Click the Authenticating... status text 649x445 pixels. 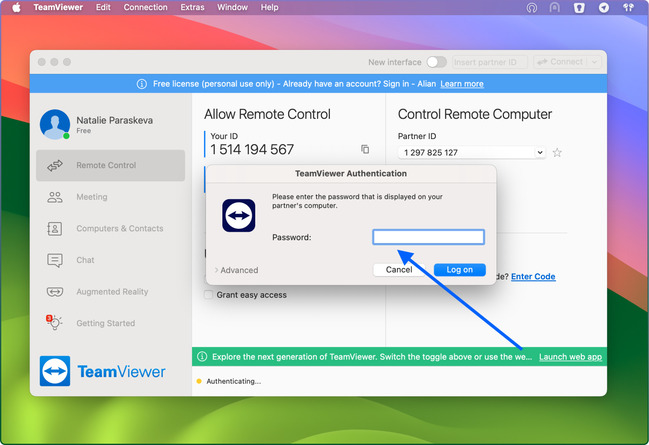[233, 381]
